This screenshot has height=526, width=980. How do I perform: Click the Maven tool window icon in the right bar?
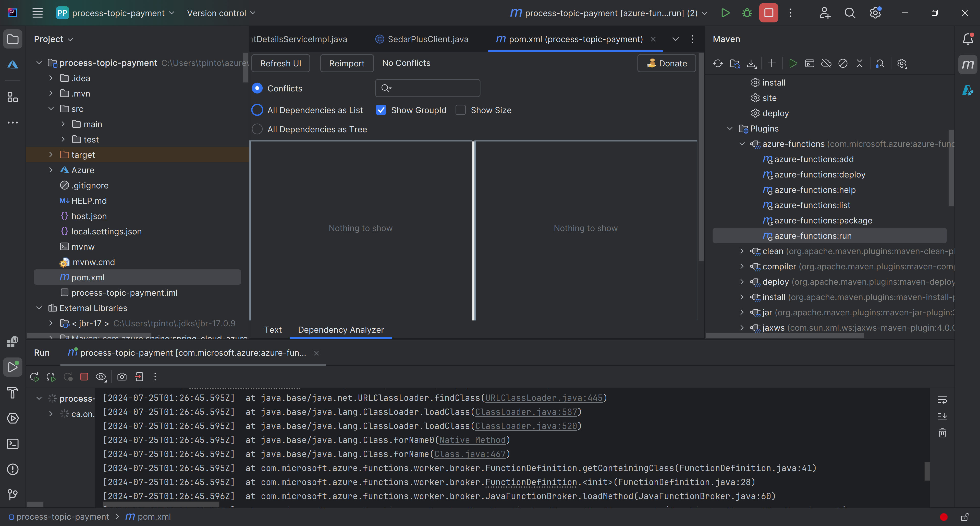[x=967, y=64]
